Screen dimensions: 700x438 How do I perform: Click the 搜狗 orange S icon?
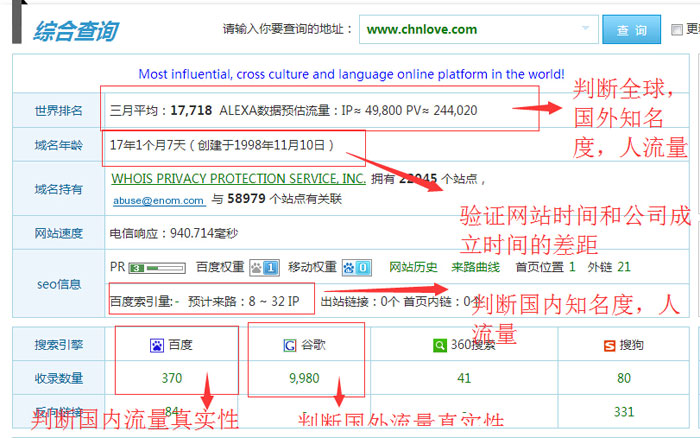[x=609, y=346]
